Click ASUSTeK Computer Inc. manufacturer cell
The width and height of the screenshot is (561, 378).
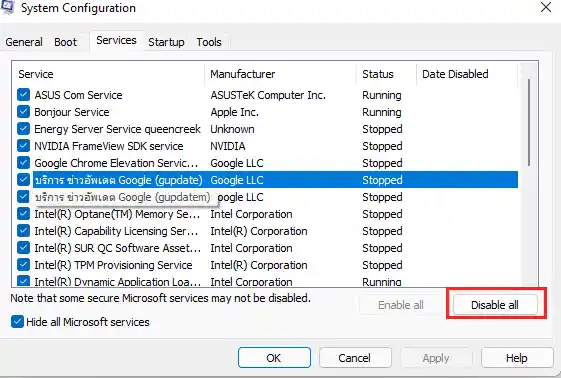click(x=268, y=95)
